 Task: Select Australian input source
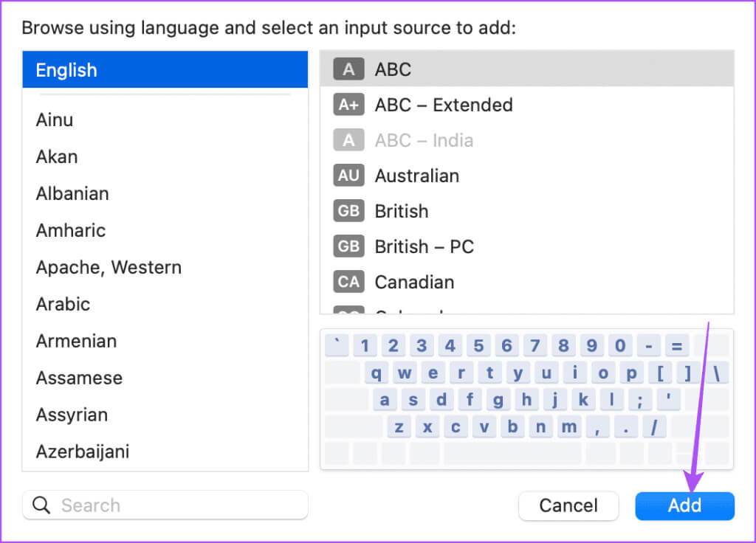tap(526, 176)
